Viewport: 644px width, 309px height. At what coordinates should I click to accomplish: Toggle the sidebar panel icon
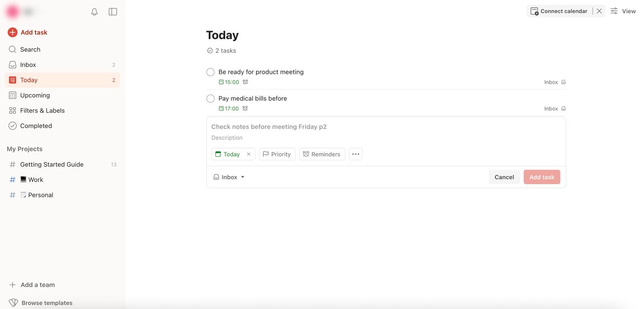113,12
